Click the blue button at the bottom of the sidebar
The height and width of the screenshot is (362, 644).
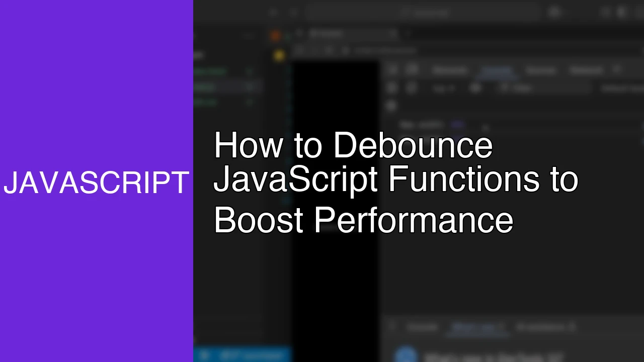242,355
